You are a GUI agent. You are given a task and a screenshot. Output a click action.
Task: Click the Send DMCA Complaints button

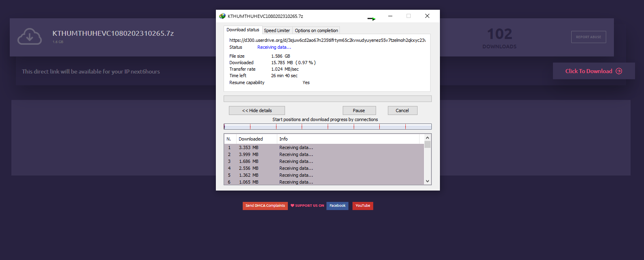pyautogui.click(x=265, y=206)
